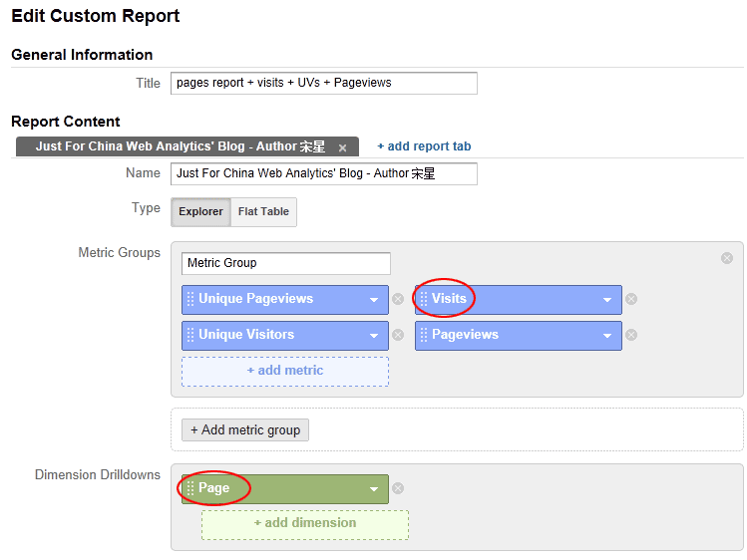This screenshot has height=560, width=747.
Task: Click Add metric group button
Action: pos(245,429)
